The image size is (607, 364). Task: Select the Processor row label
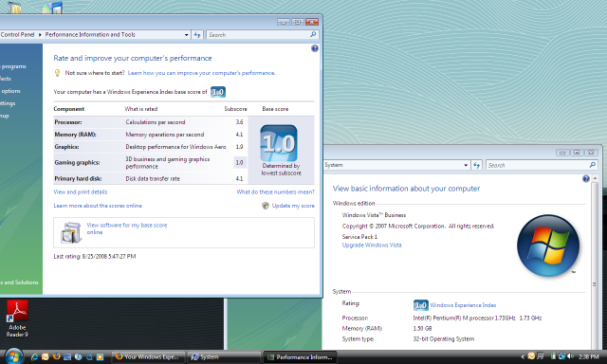point(67,122)
